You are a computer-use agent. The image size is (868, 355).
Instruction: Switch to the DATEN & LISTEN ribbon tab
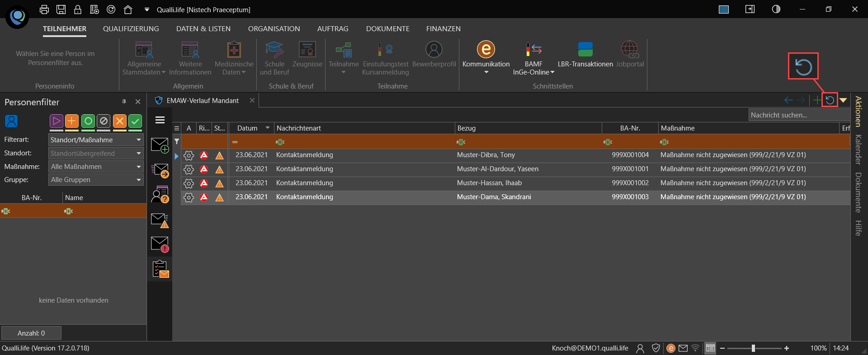pos(203,29)
